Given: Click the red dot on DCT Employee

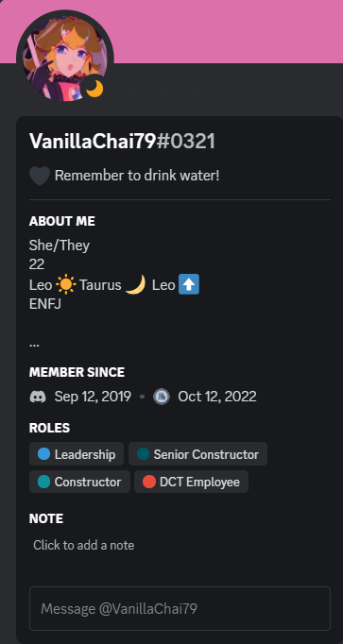Looking at the screenshot, I should pyautogui.click(x=149, y=482).
